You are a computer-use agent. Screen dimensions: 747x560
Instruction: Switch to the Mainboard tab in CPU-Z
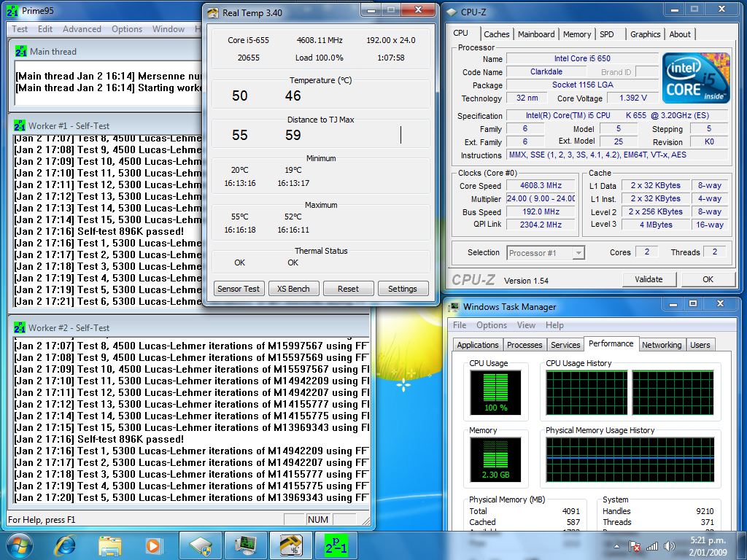(536, 34)
